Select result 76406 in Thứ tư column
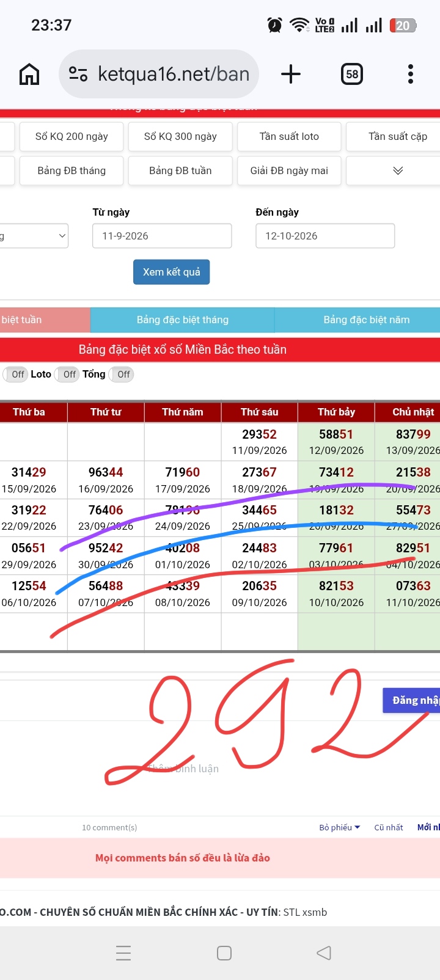Viewport: 440px width, 980px height. pyautogui.click(x=106, y=510)
